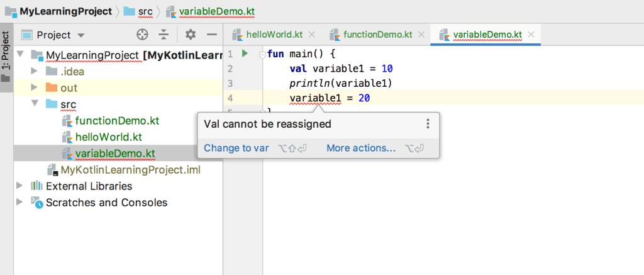The width and height of the screenshot is (644, 275).
Task: Collapse the src folder
Action: [x=34, y=104]
